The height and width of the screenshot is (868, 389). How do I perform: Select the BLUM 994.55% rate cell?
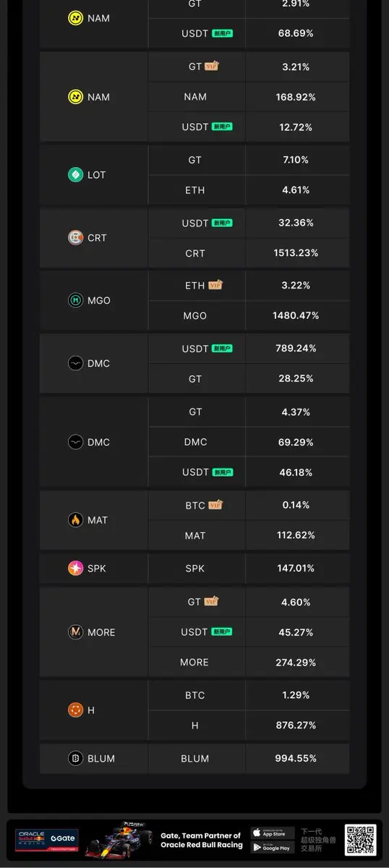(x=297, y=759)
